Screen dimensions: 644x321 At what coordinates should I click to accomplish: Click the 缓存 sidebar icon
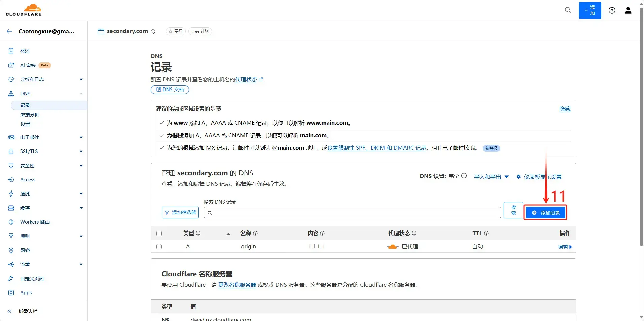(x=11, y=208)
